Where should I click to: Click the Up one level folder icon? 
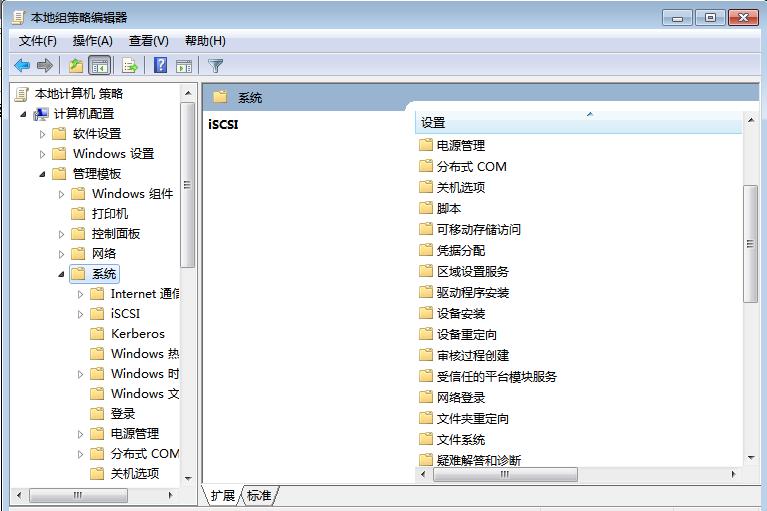click(76, 65)
